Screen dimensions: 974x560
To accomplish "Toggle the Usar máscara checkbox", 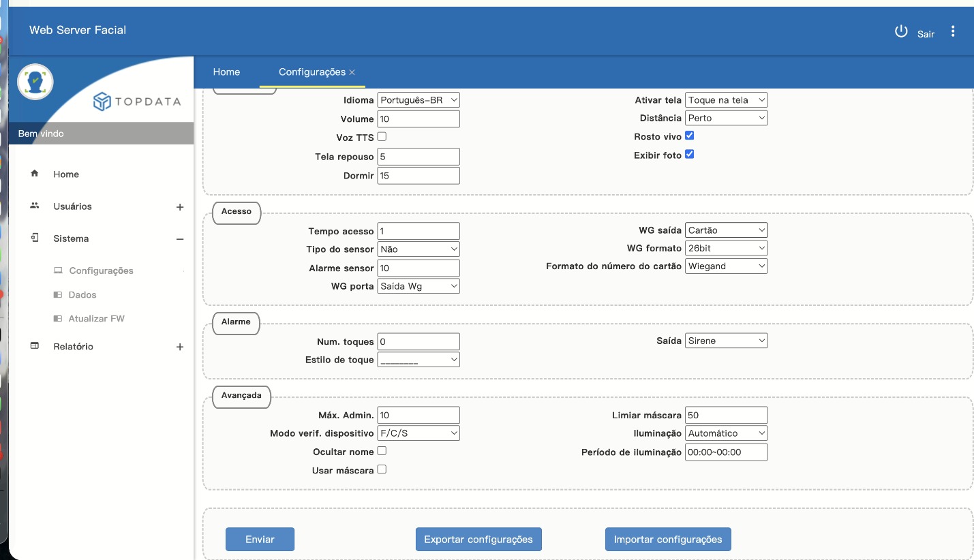I will coord(382,469).
